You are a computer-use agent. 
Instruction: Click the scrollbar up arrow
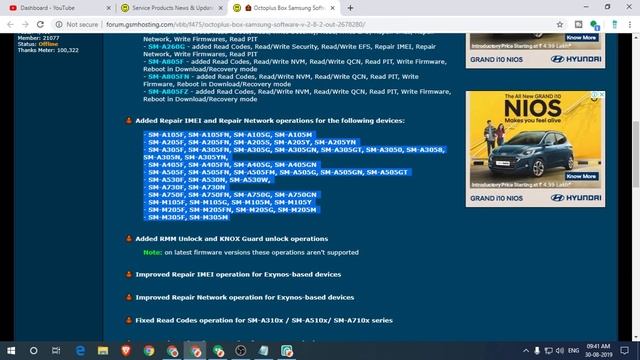point(636,37)
